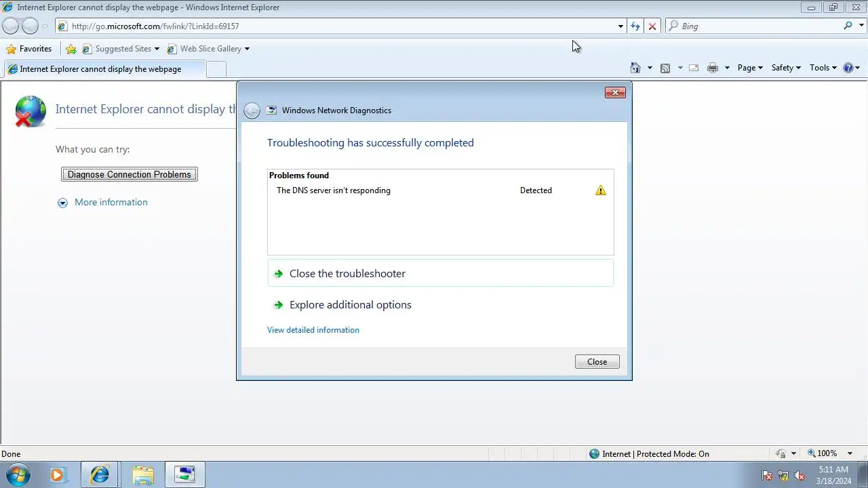Choose Explore additional options
The width and height of the screenshot is (868, 488).
click(x=441, y=304)
